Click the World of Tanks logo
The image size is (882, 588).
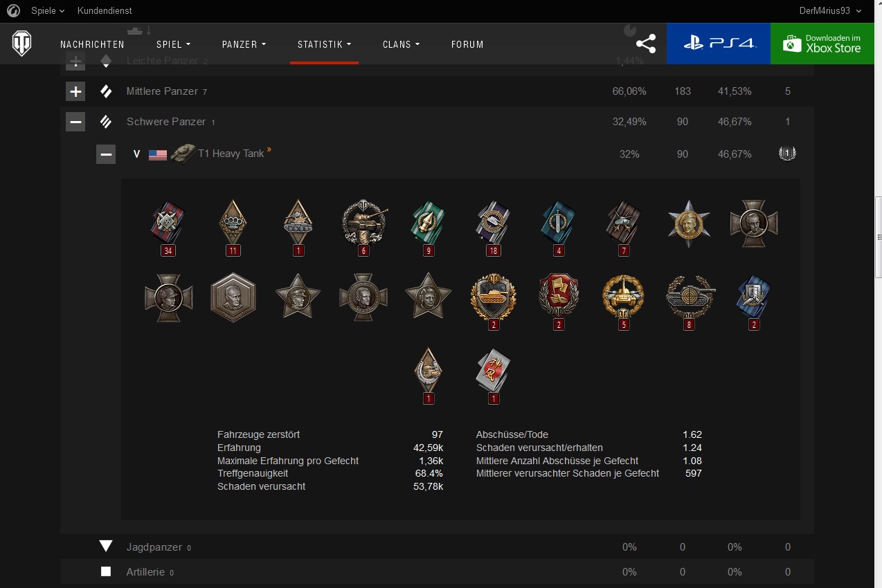(21, 44)
